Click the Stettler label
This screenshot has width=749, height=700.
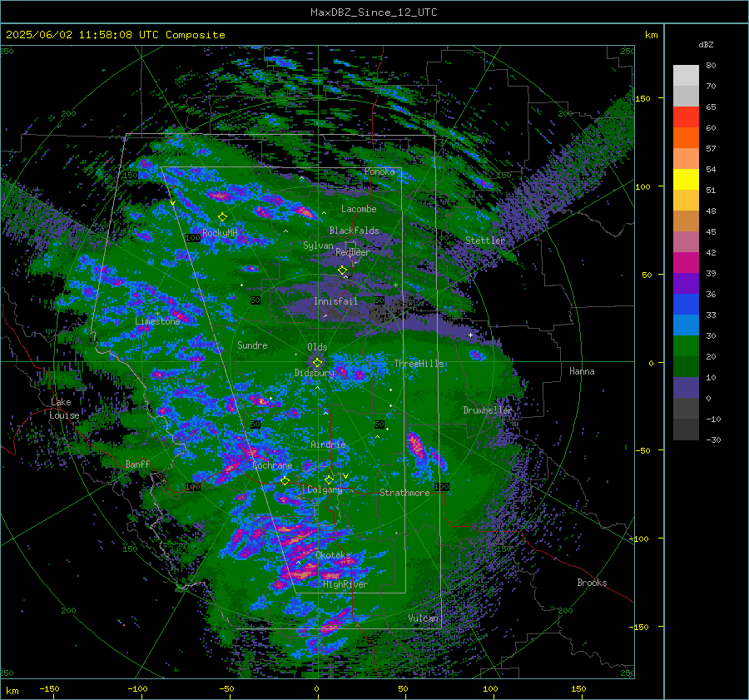pos(485,241)
